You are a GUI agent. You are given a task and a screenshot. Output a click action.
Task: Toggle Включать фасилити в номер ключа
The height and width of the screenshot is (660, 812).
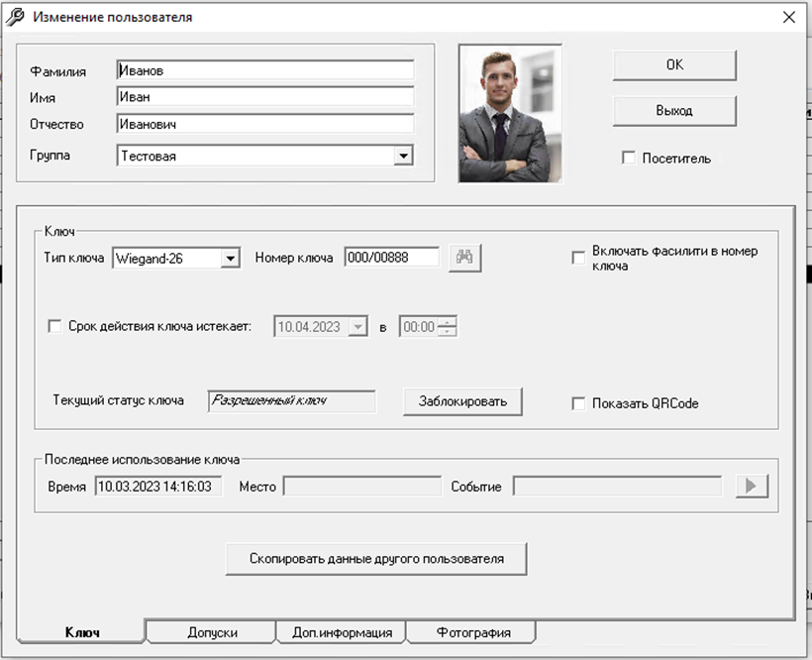(x=578, y=258)
